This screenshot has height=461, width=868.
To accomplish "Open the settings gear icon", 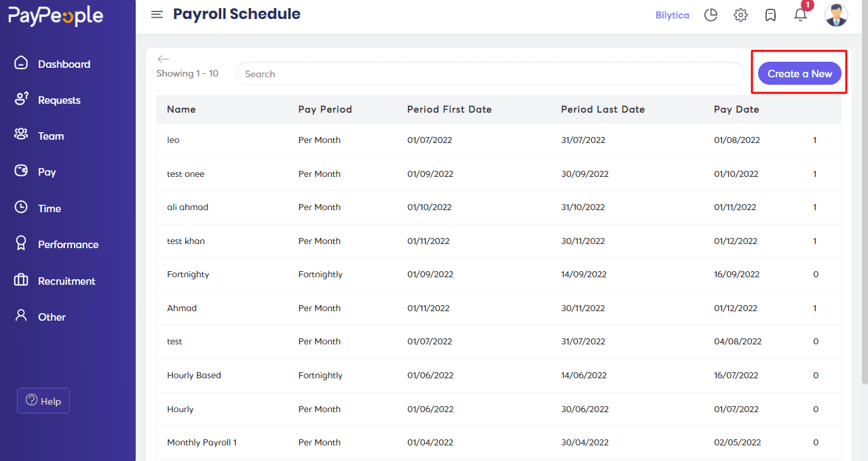I will tap(740, 14).
